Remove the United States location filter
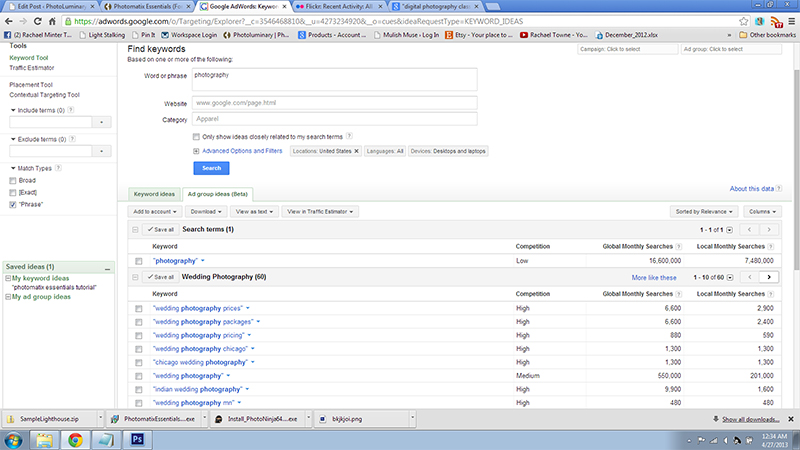This screenshot has width=800, height=450. (x=357, y=151)
